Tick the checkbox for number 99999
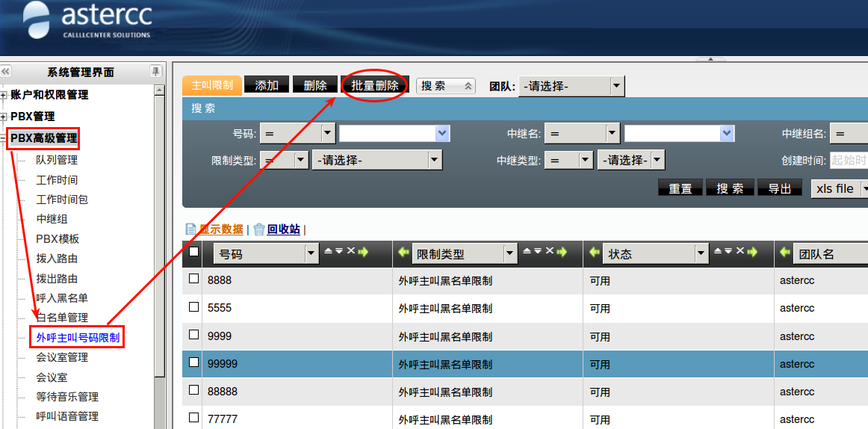868x429 pixels. [193, 362]
